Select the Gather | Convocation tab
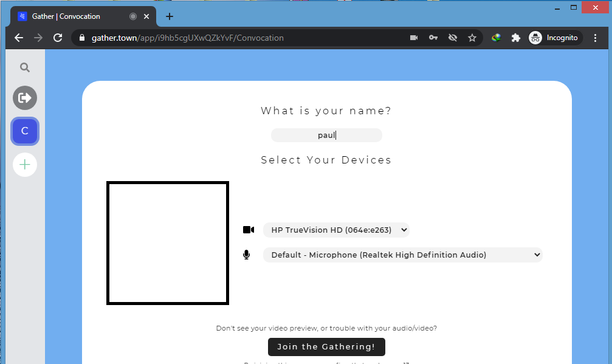The image size is (612, 364). [83, 16]
